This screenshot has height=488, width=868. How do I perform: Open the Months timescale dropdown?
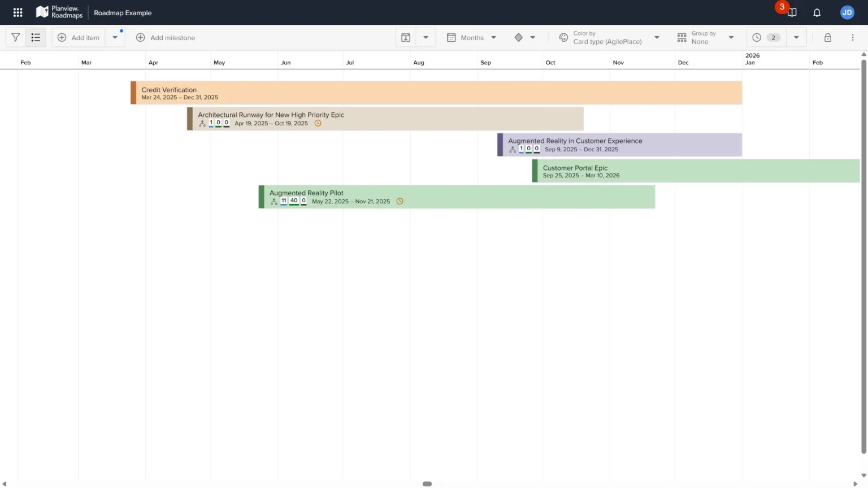(472, 37)
